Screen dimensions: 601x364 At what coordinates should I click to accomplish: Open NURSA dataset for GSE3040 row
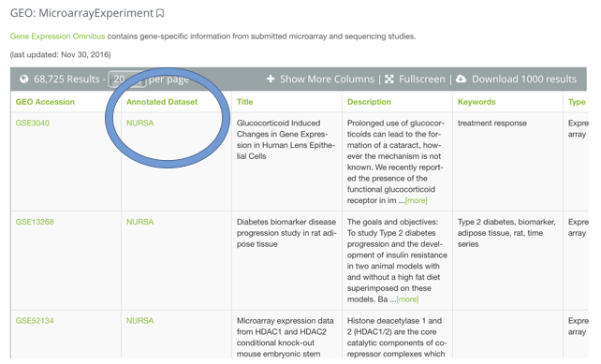click(x=139, y=123)
